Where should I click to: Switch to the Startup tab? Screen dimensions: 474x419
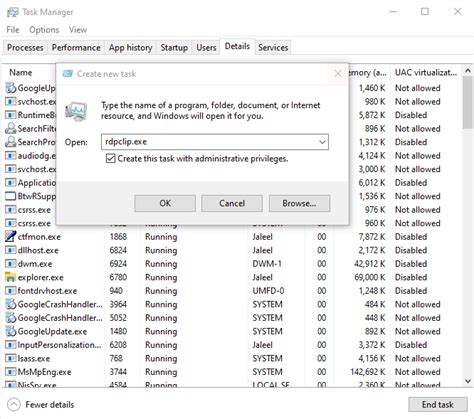coord(174,48)
